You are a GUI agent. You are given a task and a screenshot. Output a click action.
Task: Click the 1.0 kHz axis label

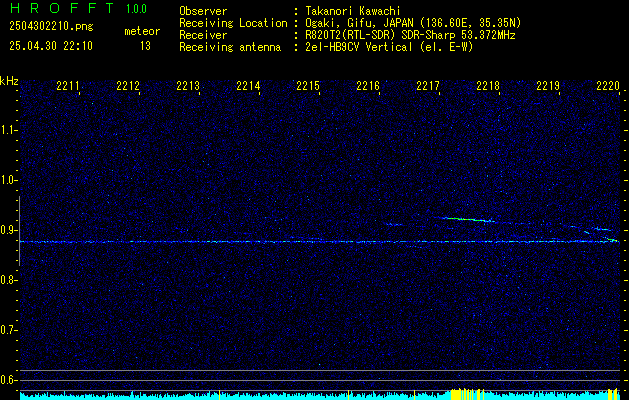8,180
